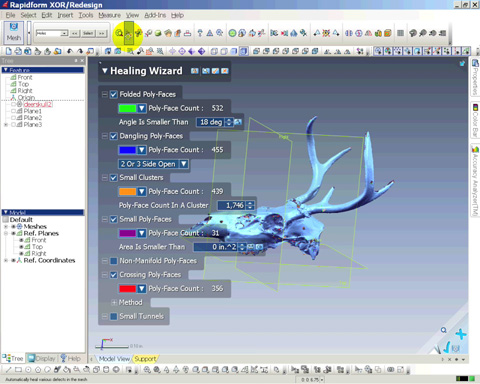Click stepper for Poly-Face Count In A Cluster
This screenshot has width=480, height=384.
pos(250,205)
